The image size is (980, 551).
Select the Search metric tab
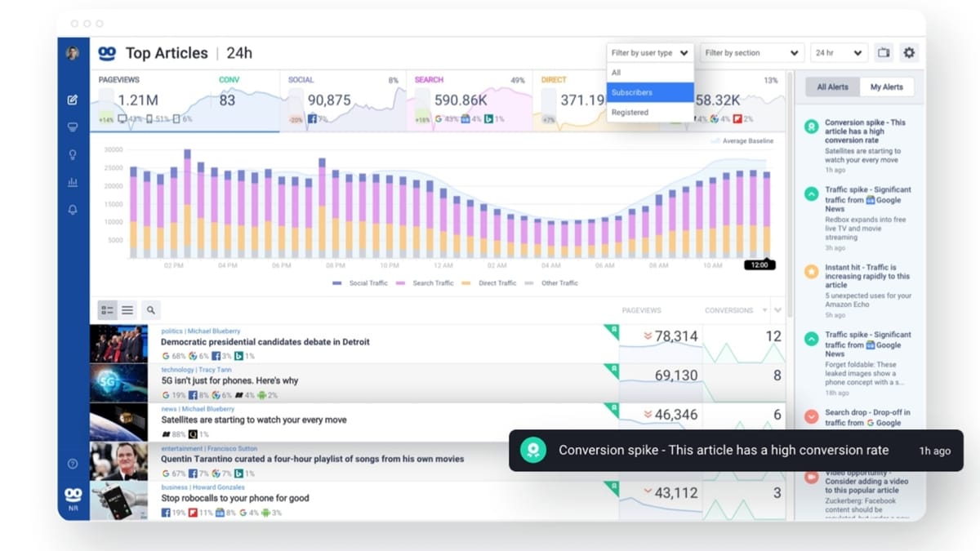tap(470, 101)
